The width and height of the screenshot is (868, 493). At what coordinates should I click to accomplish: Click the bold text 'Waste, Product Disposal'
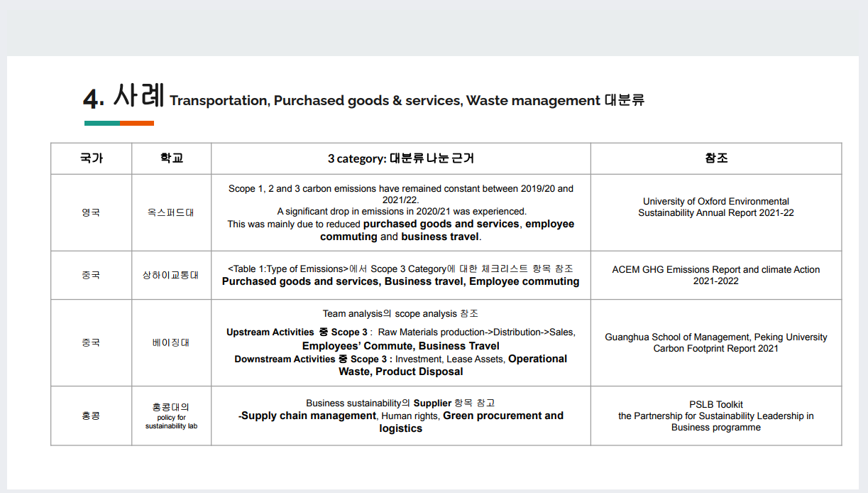click(401, 372)
